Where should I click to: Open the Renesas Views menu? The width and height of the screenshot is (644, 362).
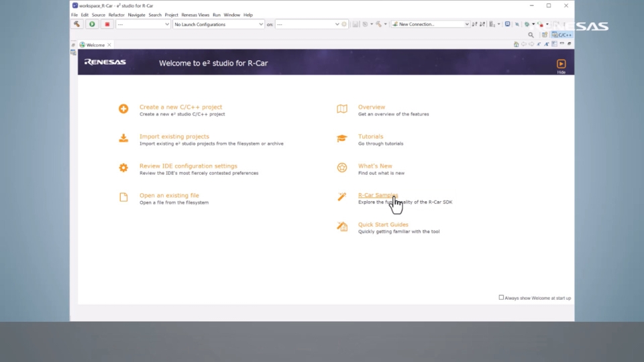pyautogui.click(x=195, y=15)
